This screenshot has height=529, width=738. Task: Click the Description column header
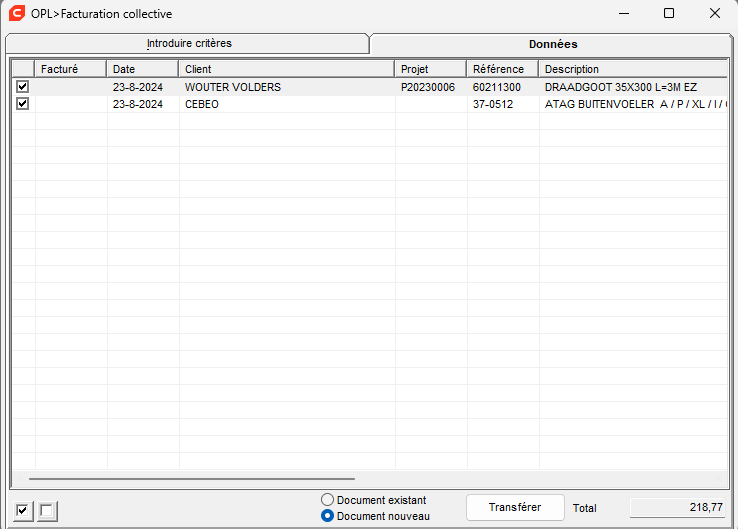(634, 69)
